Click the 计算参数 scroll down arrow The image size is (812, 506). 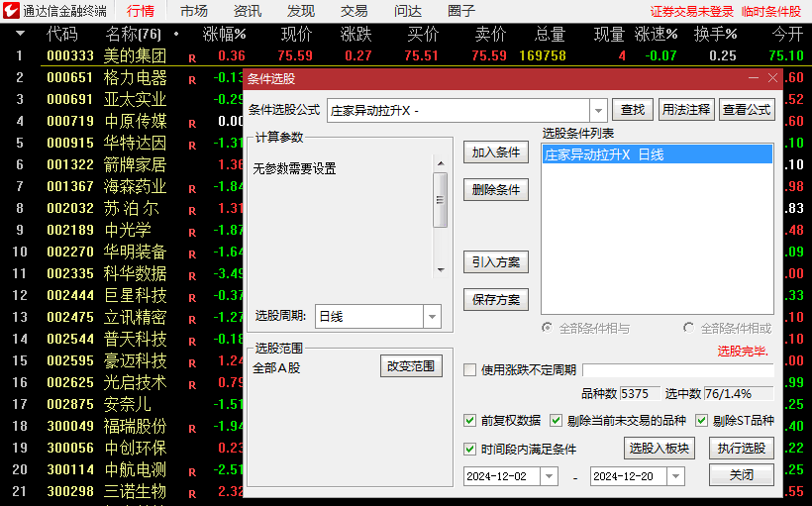pyautogui.click(x=441, y=269)
